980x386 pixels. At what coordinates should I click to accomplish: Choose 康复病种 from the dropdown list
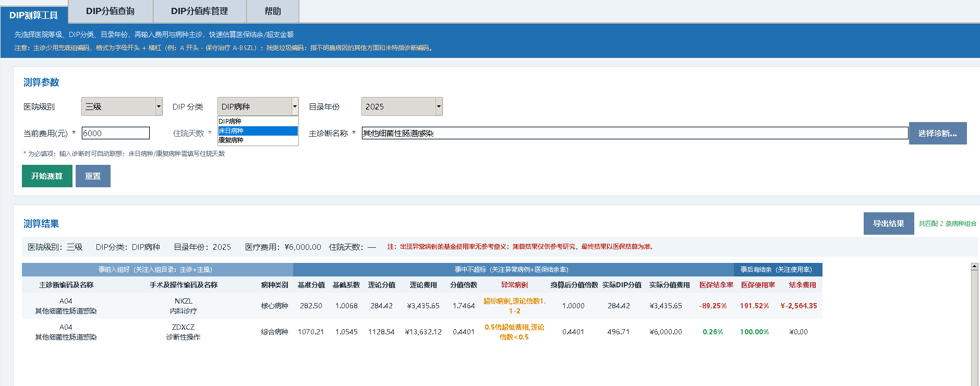pos(258,140)
